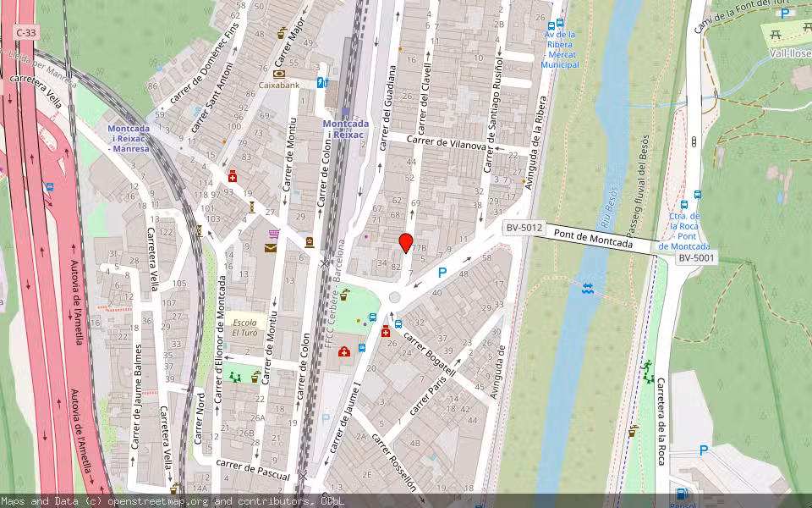Click the drinking fountain icon in the green park

click(344, 295)
